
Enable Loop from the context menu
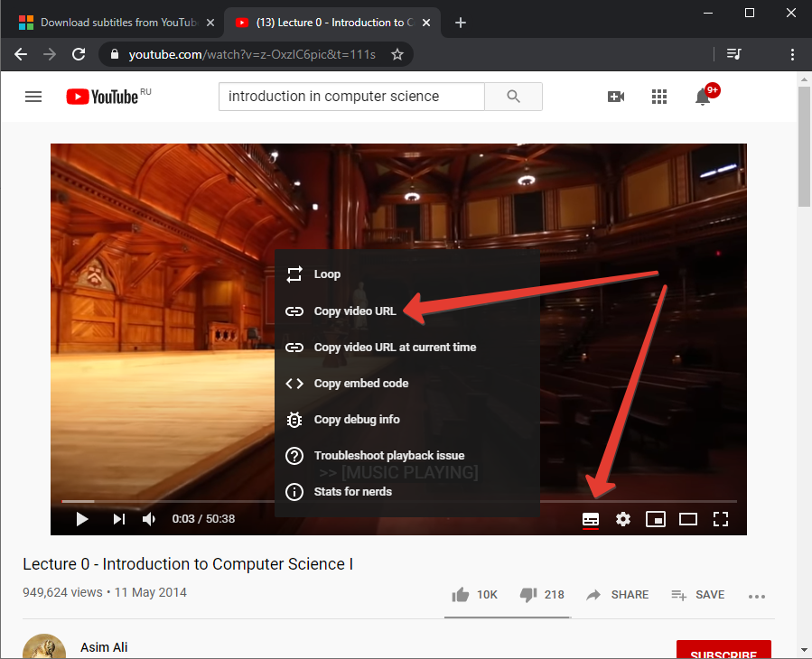(x=327, y=274)
